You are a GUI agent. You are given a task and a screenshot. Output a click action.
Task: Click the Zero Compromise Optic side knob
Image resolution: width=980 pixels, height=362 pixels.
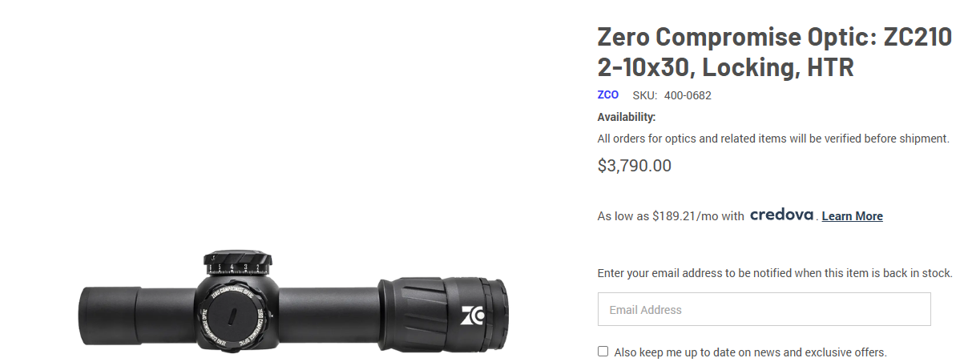(x=231, y=315)
